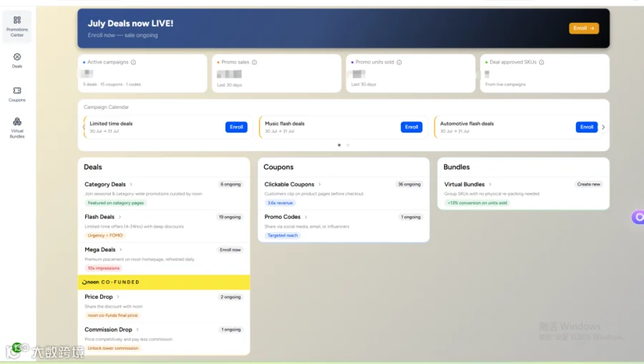The width and height of the screenshot is (644, 364).
Task: Click Category Deals 6 ongoing badge
Action: [x=230, y=184]
